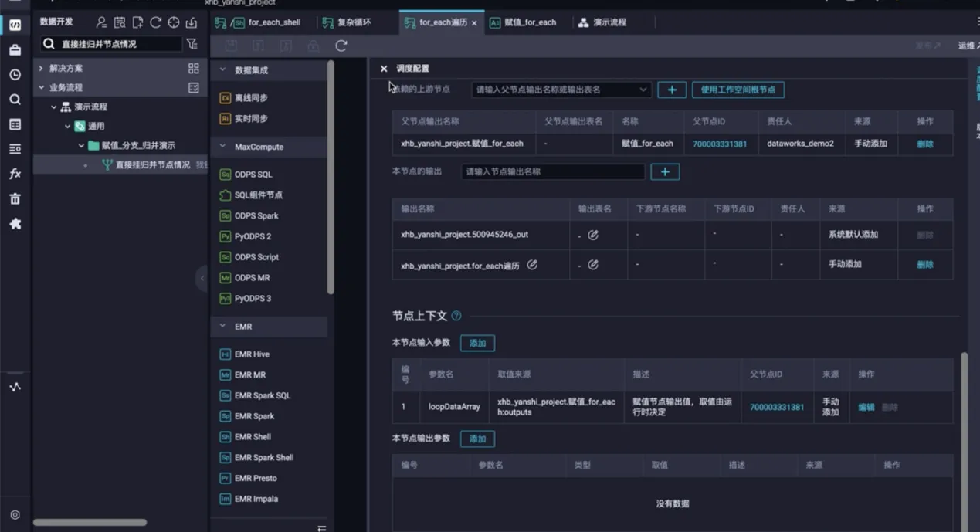The width and height of the screenshot is (980, 532).
Task: Click the briefcase icon in left sidebar
Action: point(15,50)
